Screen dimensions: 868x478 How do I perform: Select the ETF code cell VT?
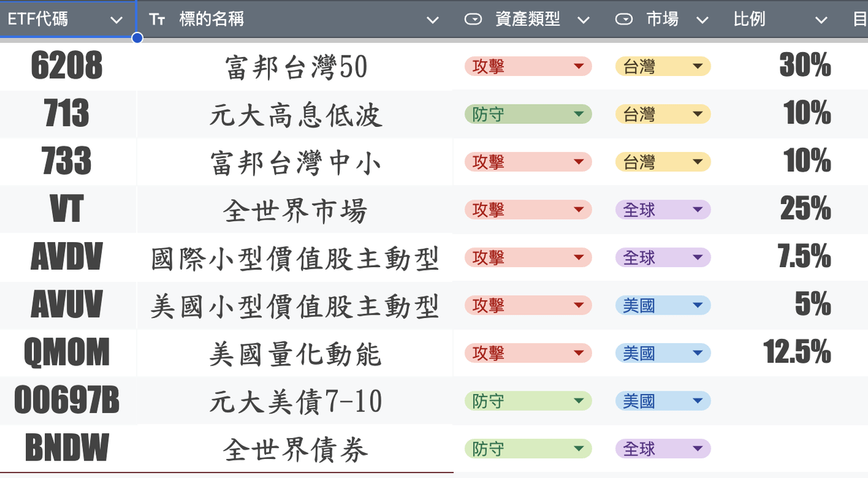coord(68,210)
